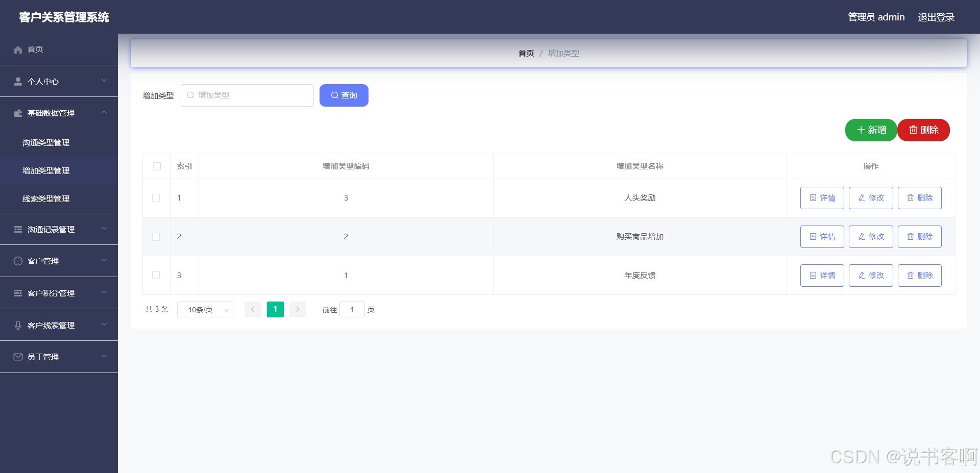Open the 10条/页 page size dropdown
Viewport: 980px width, 473px height.
(x=205, y=310)
